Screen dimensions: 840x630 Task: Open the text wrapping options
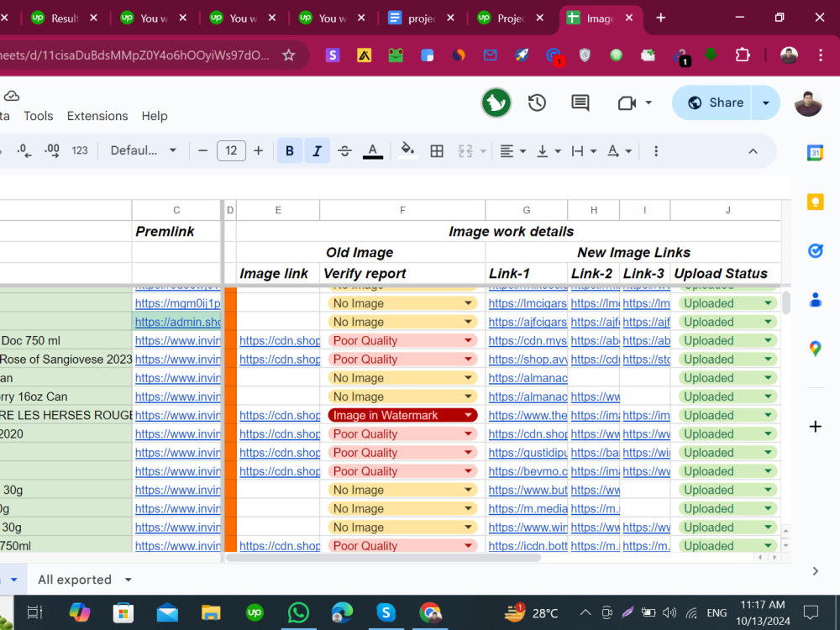point(584,151)
